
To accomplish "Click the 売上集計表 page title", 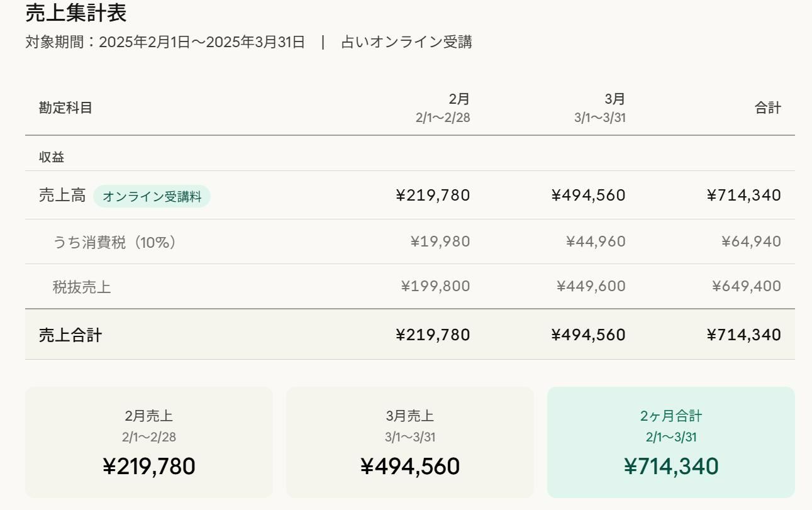I will pyautogui.click(x=76, y=13).
